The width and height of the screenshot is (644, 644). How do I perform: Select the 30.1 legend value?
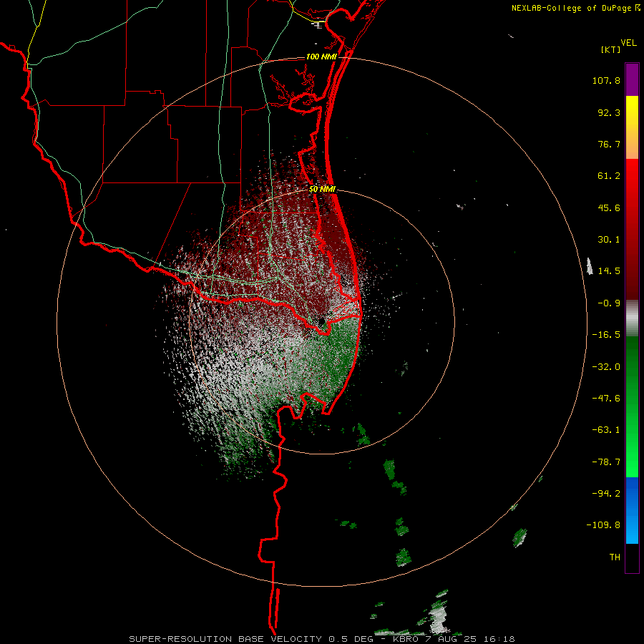click(x=609, y=240)
